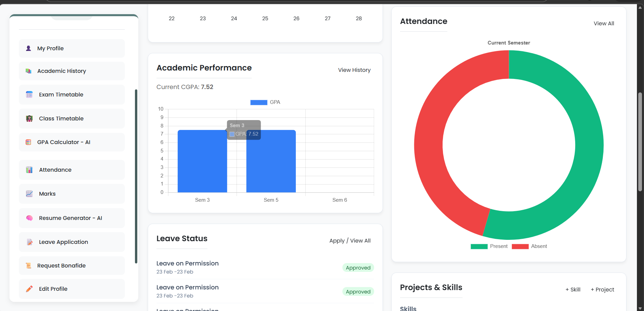Toggle Present segment in attendance legend
The height and width of the screenshot is (311, 644).
489,246
